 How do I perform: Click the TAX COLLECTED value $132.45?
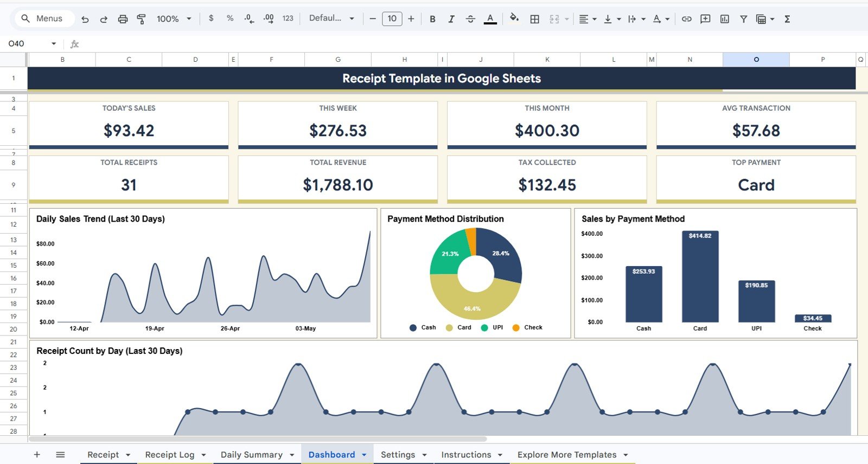(x=547, y=185)
